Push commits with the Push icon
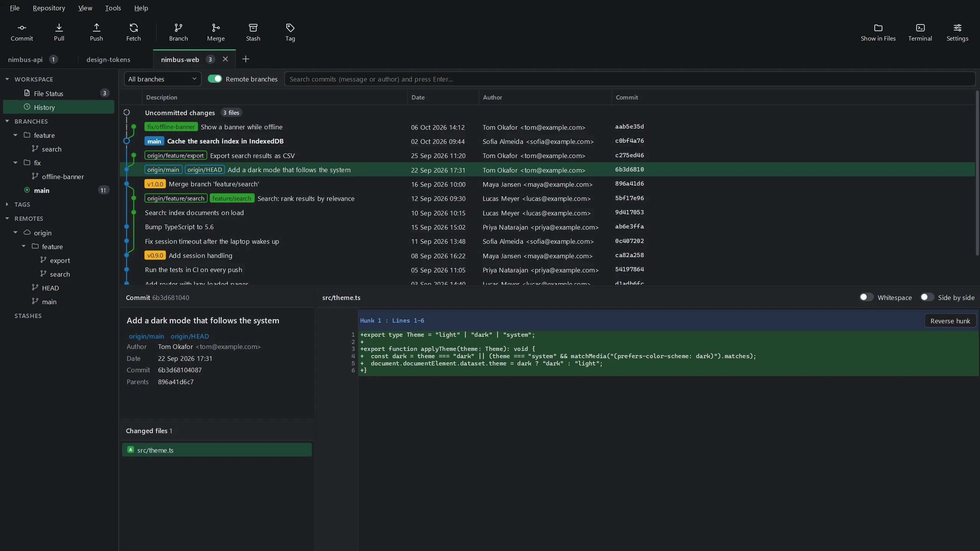Viewport: 980px width, 551px height. 96,32
